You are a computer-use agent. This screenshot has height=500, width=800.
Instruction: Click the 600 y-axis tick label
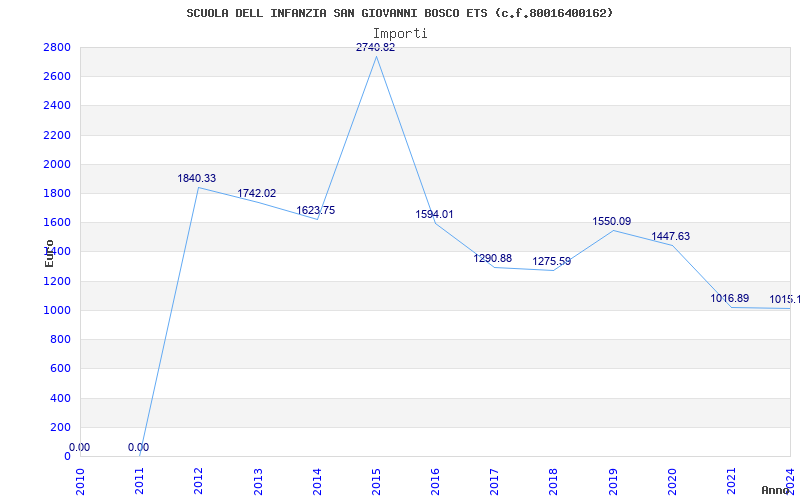(x=60, y=368)
